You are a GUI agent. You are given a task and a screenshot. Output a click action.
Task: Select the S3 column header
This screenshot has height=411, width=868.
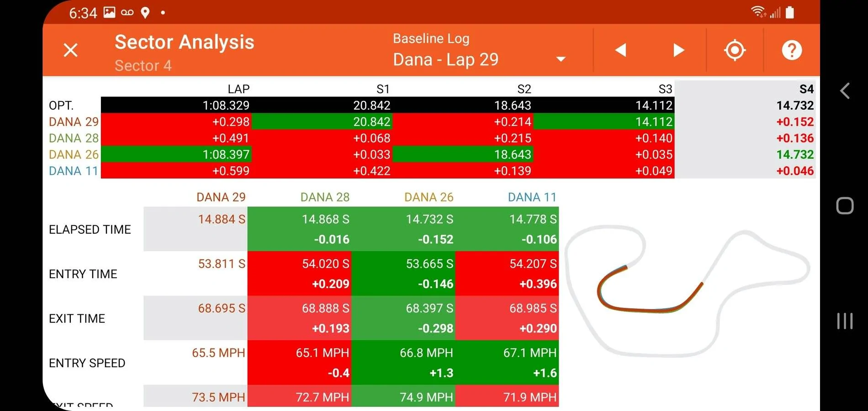(665, 89)
